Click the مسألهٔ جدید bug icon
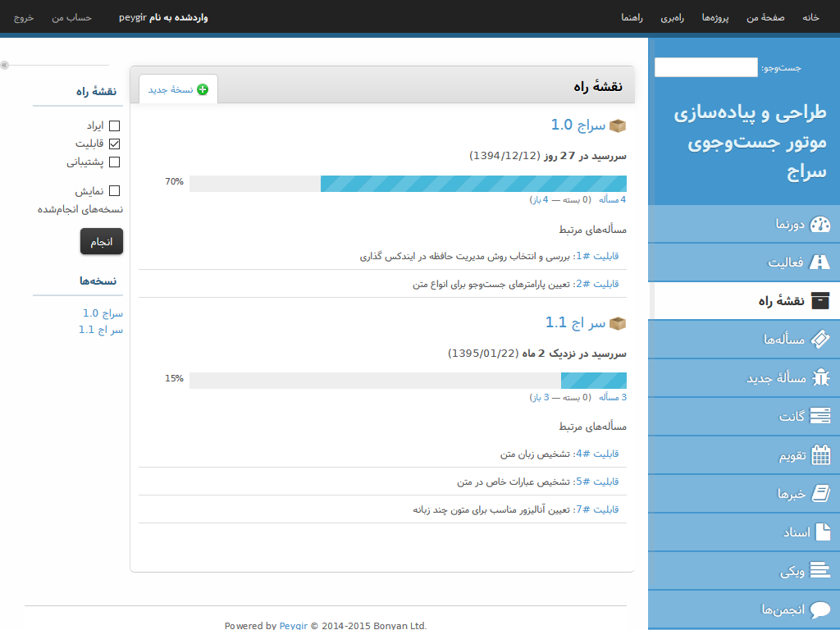The height and width of the screenshot is (630, 840). point(820,377)
